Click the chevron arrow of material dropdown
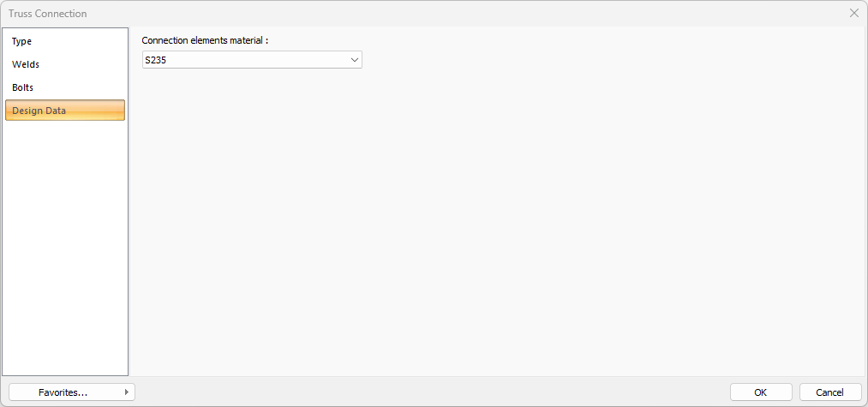The image size is (868, 407). tap(355, 60)
